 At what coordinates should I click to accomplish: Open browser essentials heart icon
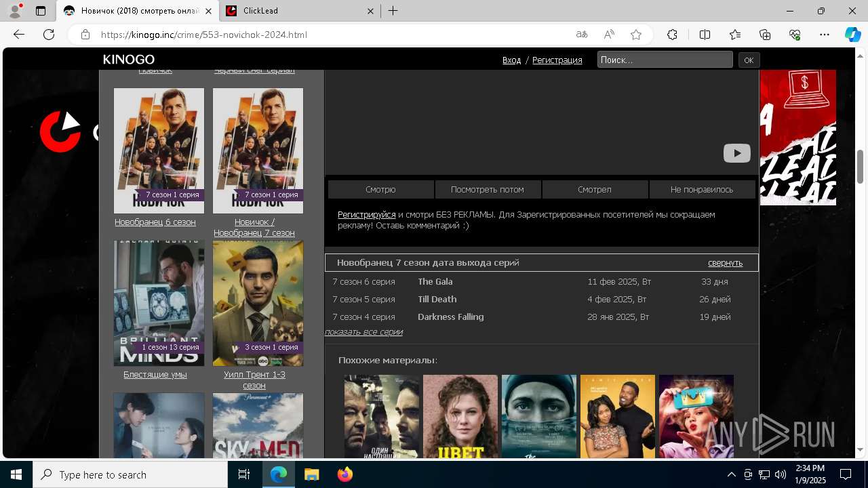pyautogui.click(x=795, y=35)
